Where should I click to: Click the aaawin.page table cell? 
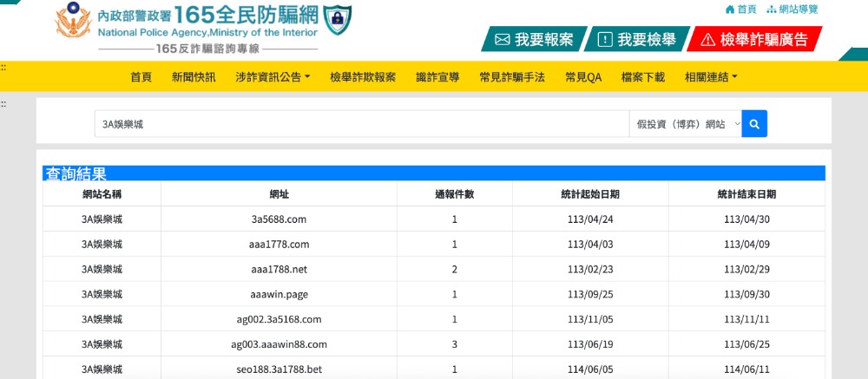[279, 294]
